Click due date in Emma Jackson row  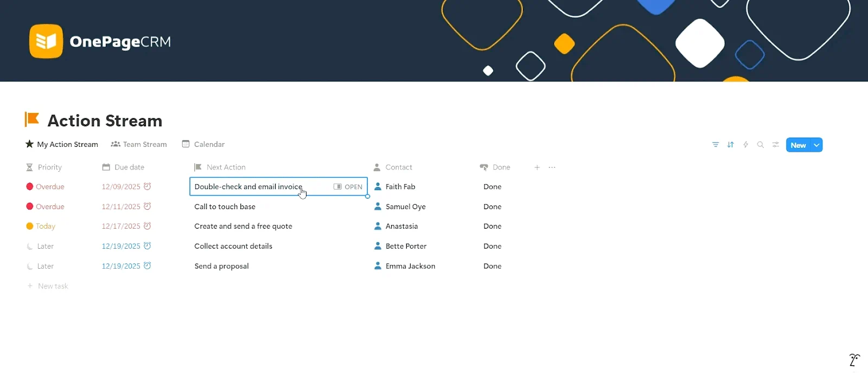coord(121,266)
